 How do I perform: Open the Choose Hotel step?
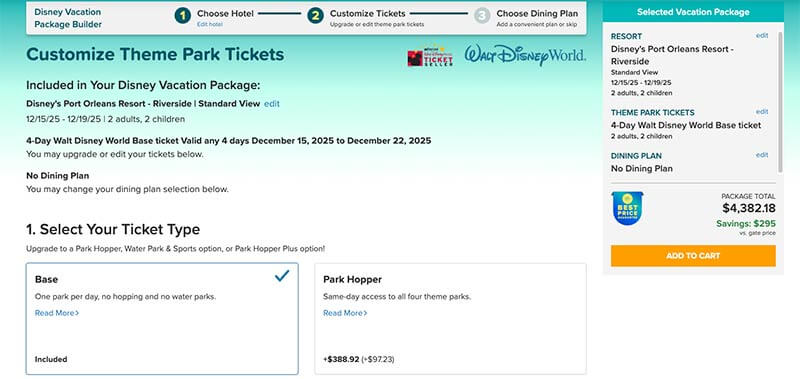(225, 13)
